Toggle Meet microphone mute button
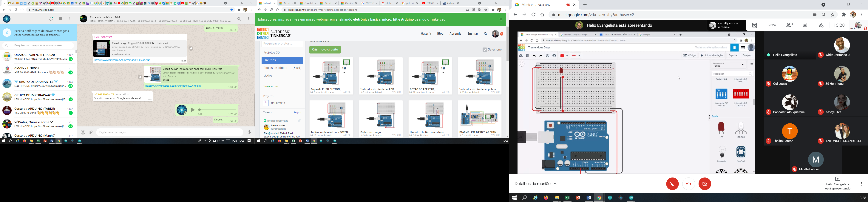The image size is (868, 202). 673,184
